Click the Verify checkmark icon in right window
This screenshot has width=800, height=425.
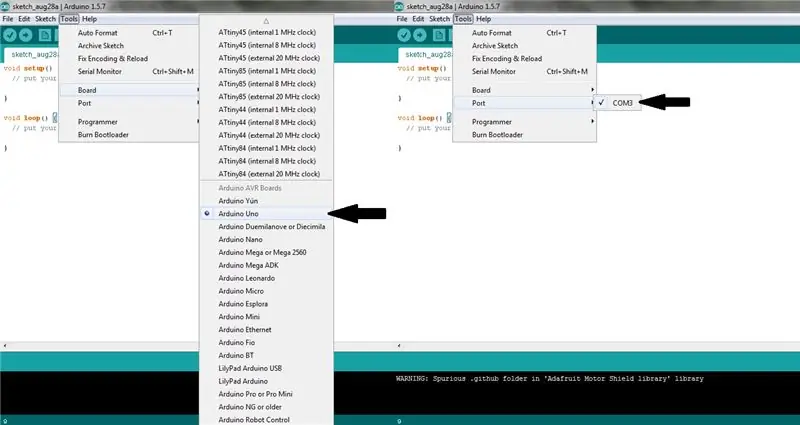tap(404, 35)
